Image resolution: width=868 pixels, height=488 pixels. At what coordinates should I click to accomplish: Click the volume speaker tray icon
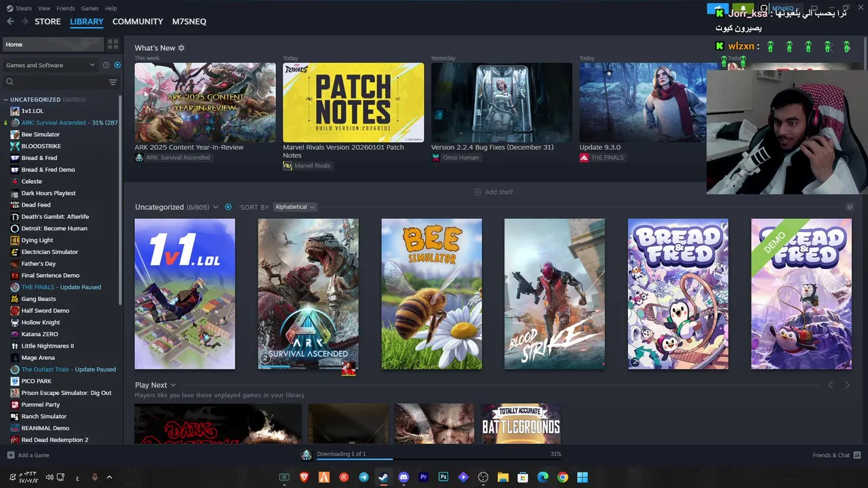pyautogui.click(x=50, y=477)
